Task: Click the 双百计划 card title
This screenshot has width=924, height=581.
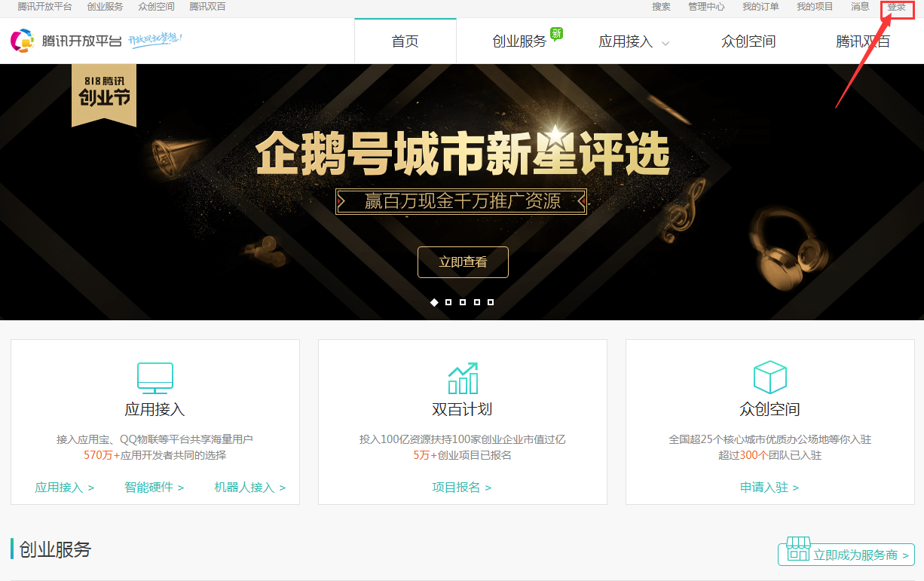Action: click(x=462, y=410)
